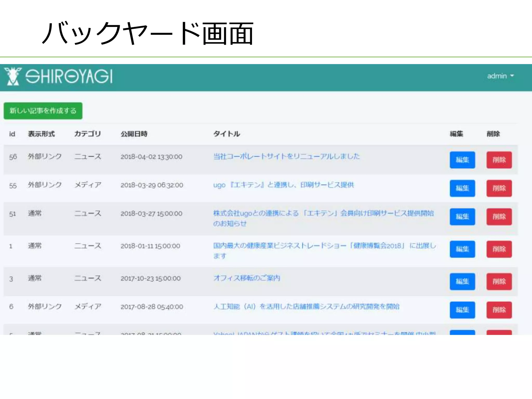The image size is (532, 399).
Task: Click the SHIROYAGI goat logo
Action: [x=59, y=76]
